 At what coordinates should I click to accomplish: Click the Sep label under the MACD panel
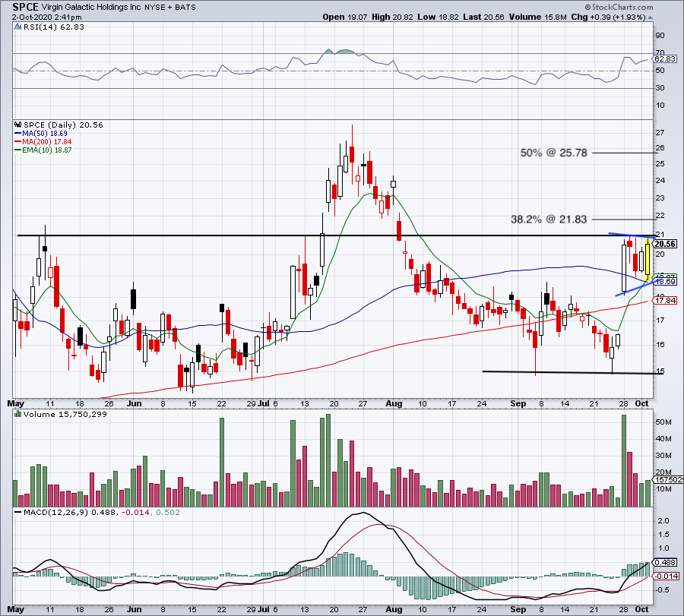[x=518, y=609]
